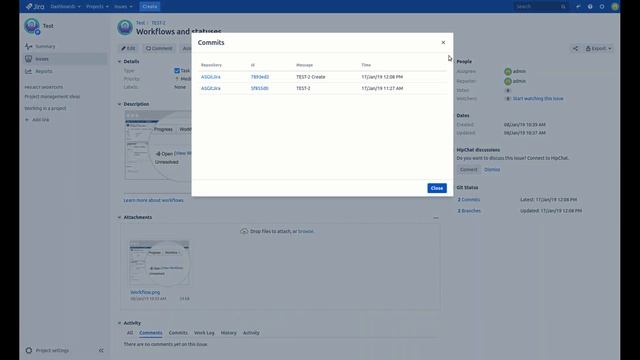Collapse the Attachments section
Viewport: 640px width, 360px height.
pos(120,218)
